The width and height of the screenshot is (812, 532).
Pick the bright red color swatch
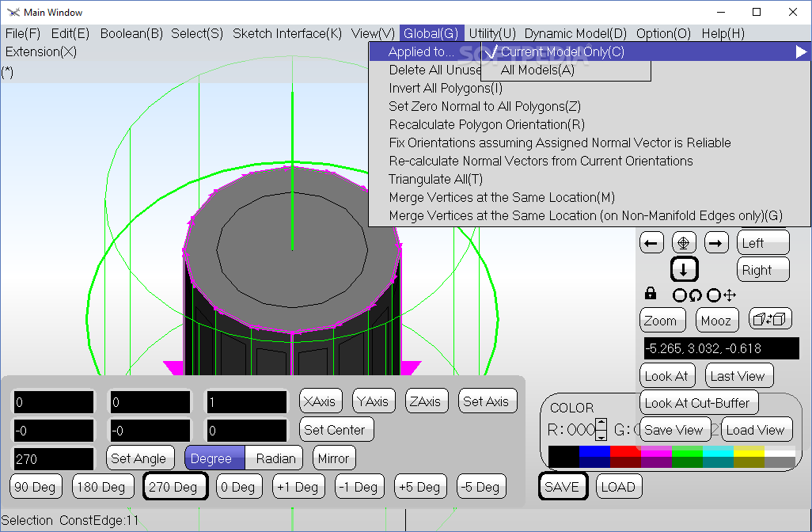(x=625, y=450)
